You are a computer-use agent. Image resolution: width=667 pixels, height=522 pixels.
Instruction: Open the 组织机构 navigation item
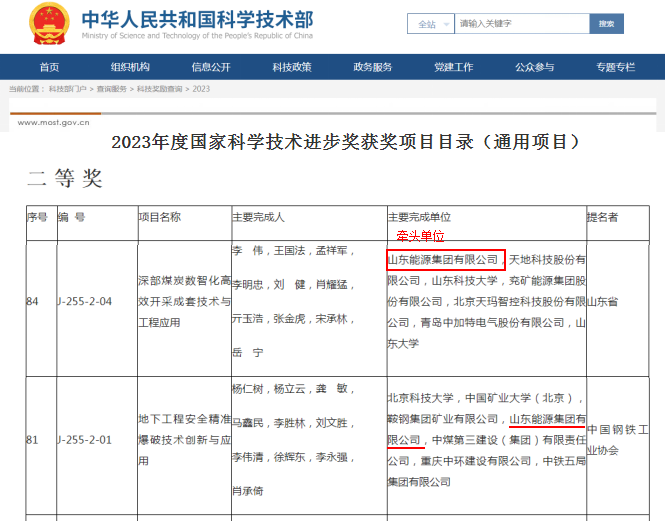tap(130, 67)
